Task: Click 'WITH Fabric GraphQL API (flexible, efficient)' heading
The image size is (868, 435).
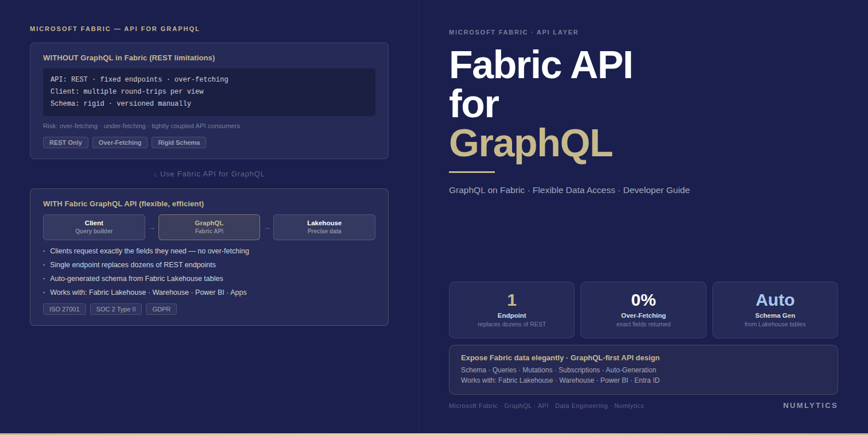Action: [x=123, y=204]
